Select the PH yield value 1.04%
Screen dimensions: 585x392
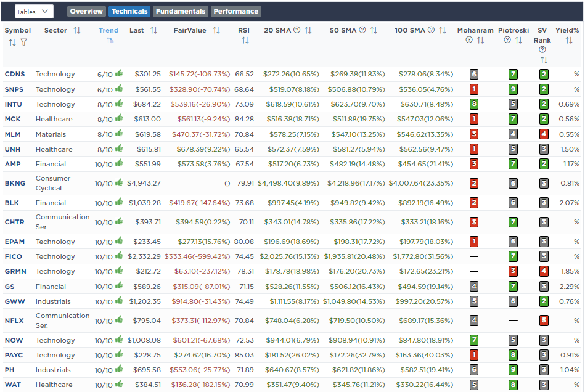(570, 370)
